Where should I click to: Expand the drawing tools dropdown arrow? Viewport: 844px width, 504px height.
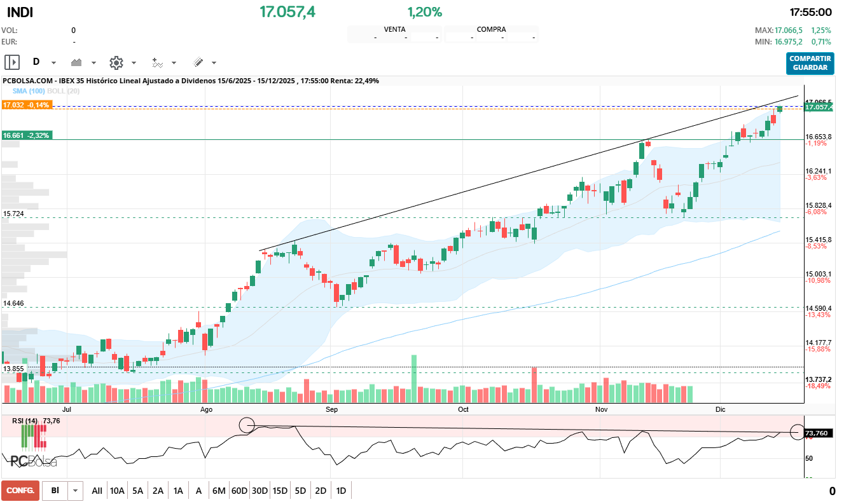click(212, 63)
